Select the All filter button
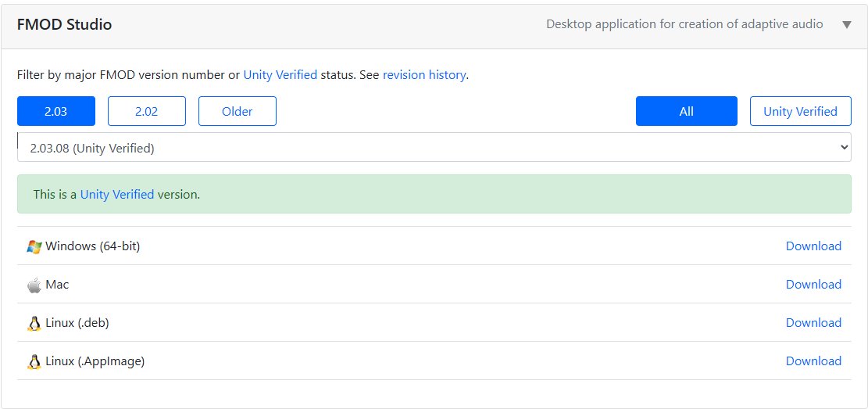Image resolution: width=868 pixels, height=409 pixels. tap(687, 111)
